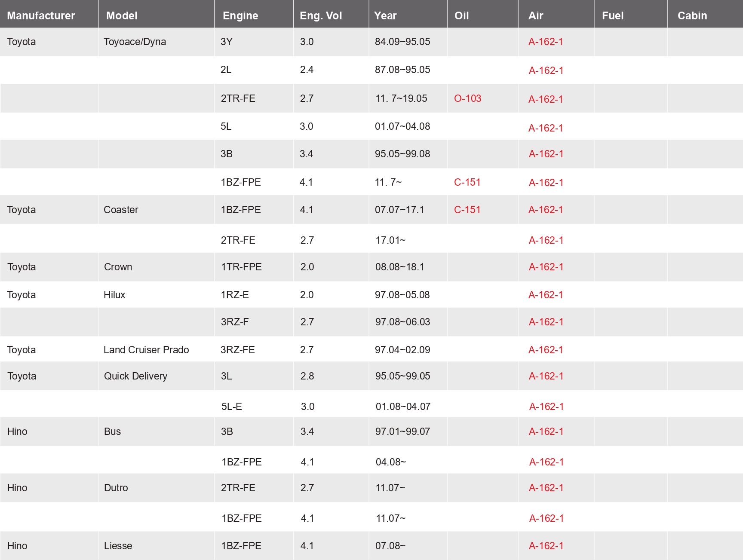Select the Land Cruiser Prado cell
The image size is (743, 560).
coord(146,350)
